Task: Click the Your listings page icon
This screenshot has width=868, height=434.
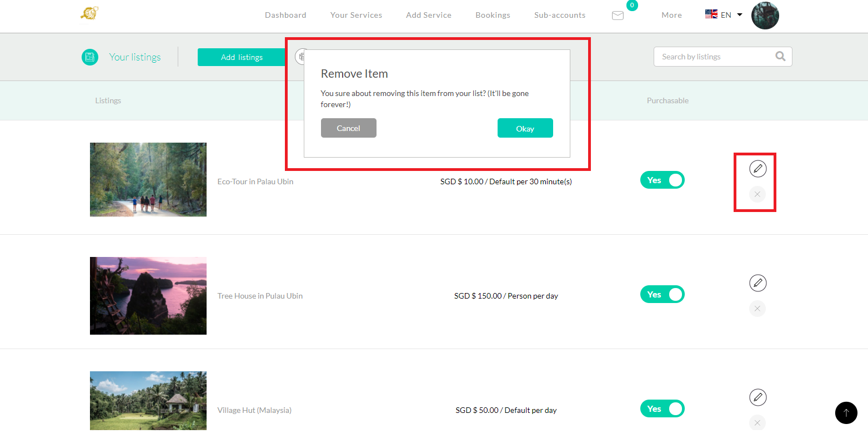Action: [90, 57]
